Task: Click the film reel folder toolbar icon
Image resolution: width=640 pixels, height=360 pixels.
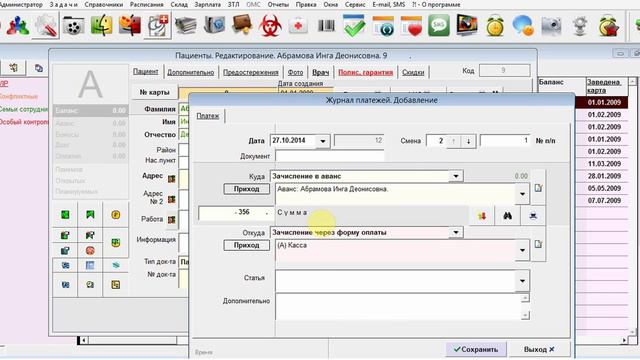Action: pos(73,26)
